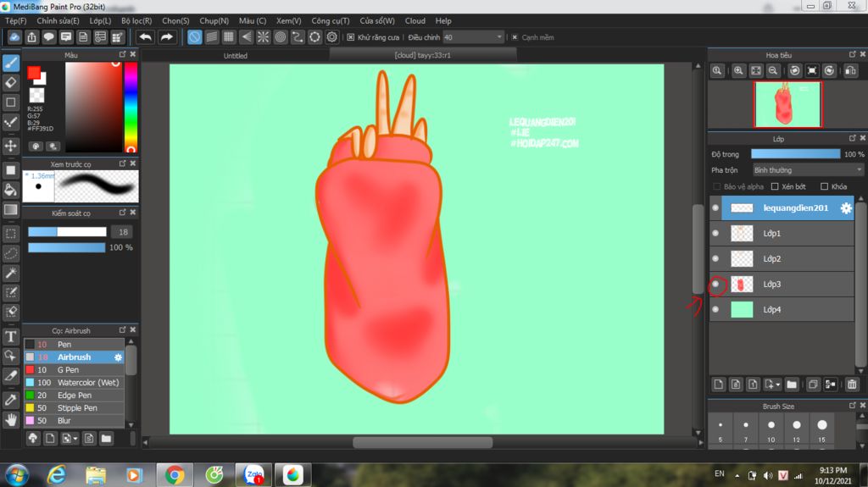Open Lớp(L) menu
Image resolution: width=868 pixels, height=487 pixels.
tap(100, 20)
